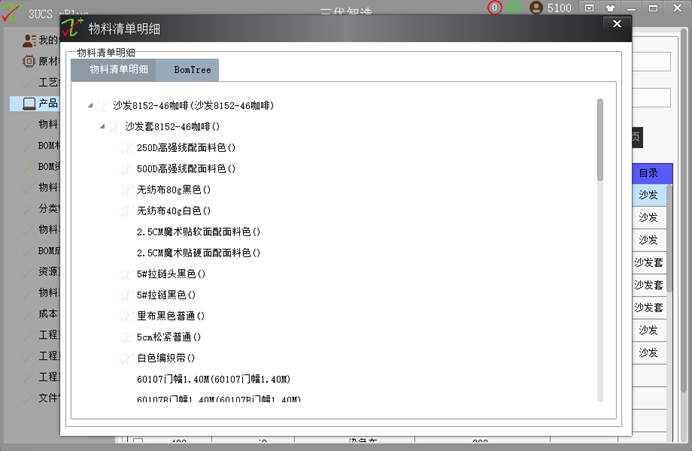692x451 pixels.
Task: Close the 物料清单明细 dialog
Action: pos(617,24)
